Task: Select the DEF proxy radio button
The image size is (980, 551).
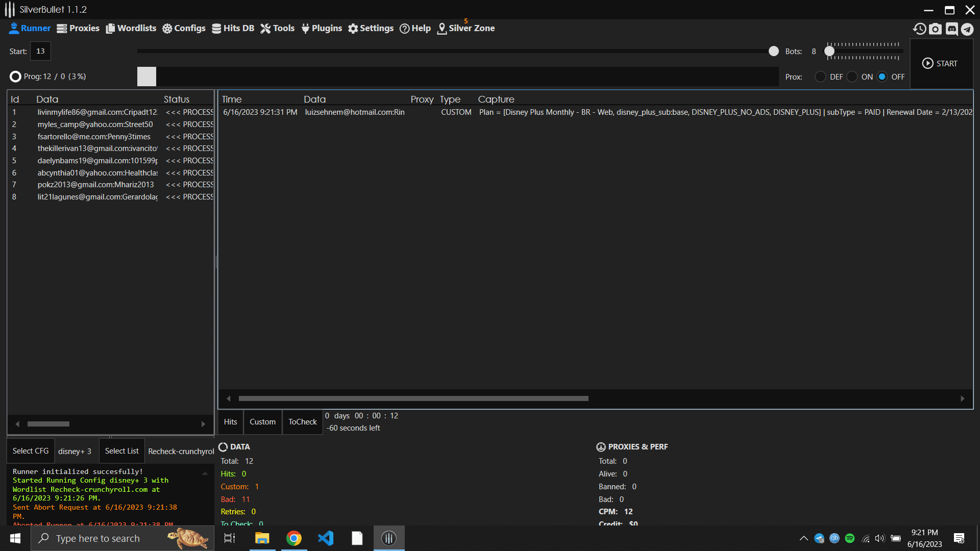Action: [x=820, y=77]
